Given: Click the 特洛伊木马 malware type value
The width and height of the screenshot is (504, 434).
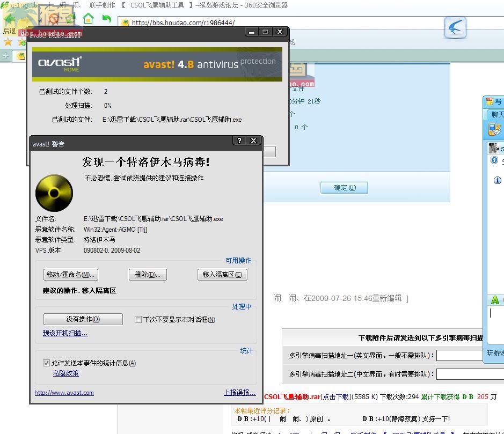Looking at the screenshot, I should pyautogui.click(x=99, y=240).
